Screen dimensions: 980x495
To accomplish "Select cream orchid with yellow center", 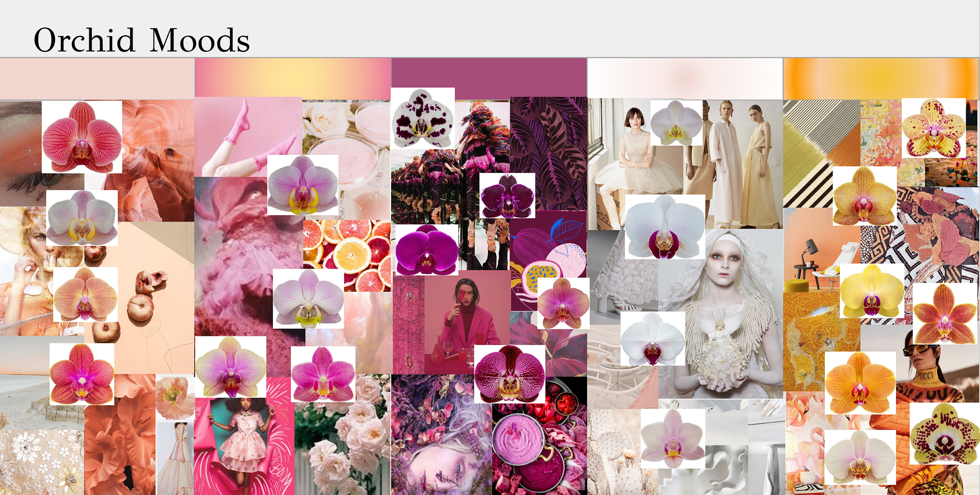I will [x=676, y=123].
